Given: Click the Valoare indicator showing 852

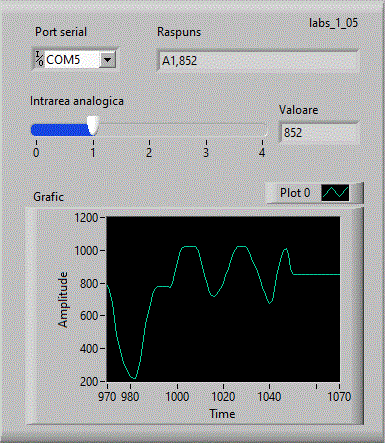Looking at the screenshot, I should (x=319, y=133).
